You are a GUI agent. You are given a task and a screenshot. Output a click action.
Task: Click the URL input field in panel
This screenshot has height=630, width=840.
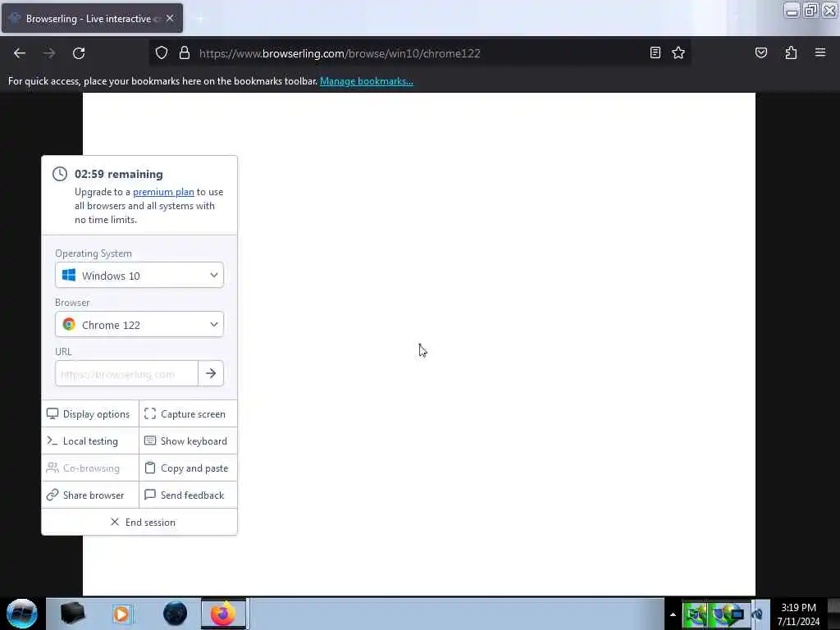(x=126, y=374)
